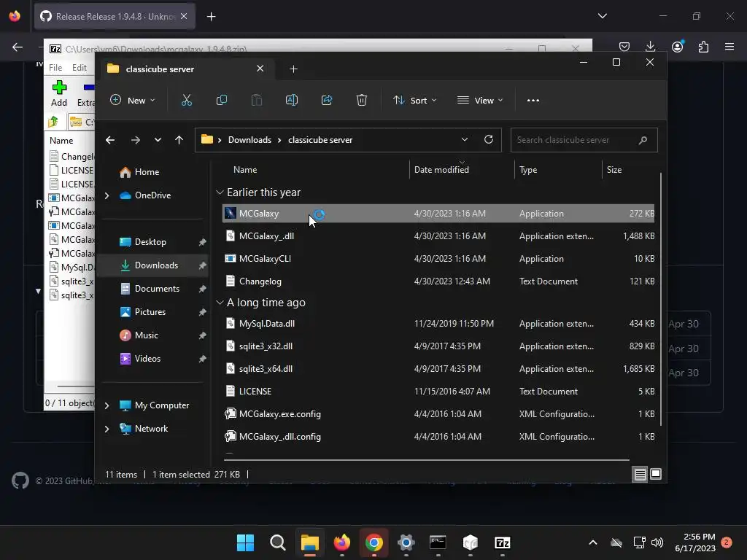Click the Search classicube server field

pyautogui.click(x=584, y=140)
